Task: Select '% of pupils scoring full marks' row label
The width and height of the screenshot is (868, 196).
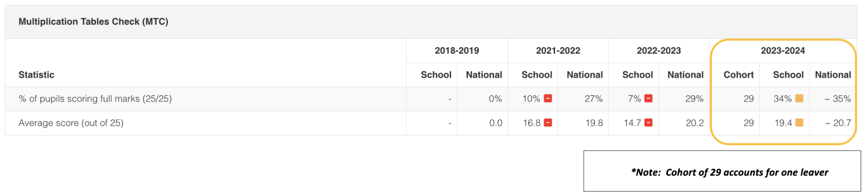Action: point(95,99)
